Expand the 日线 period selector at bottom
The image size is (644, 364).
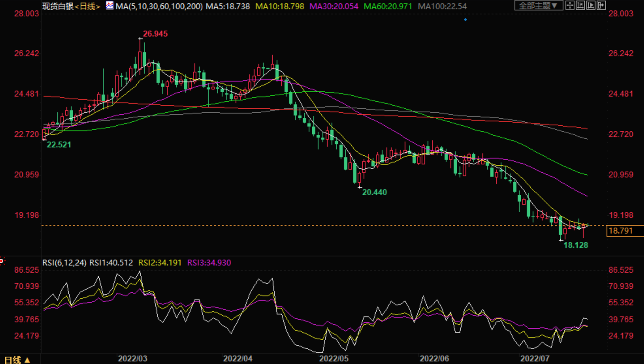point(17,360)
